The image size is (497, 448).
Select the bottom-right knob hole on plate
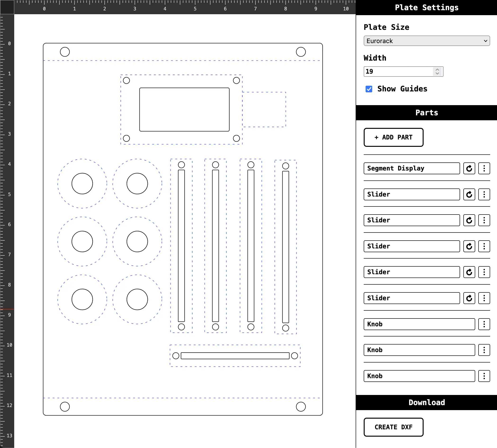coord(137,299)
